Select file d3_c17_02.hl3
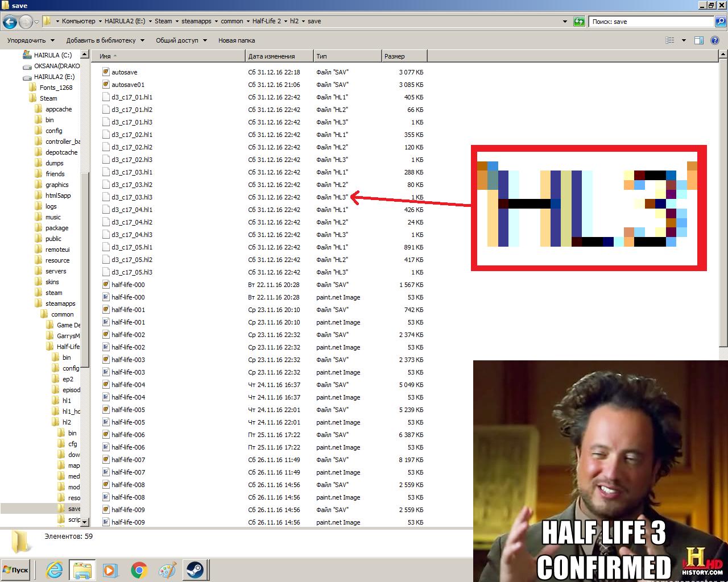Image resolution: width=728 pixels, height=582 pixels. tap(132, 160)
